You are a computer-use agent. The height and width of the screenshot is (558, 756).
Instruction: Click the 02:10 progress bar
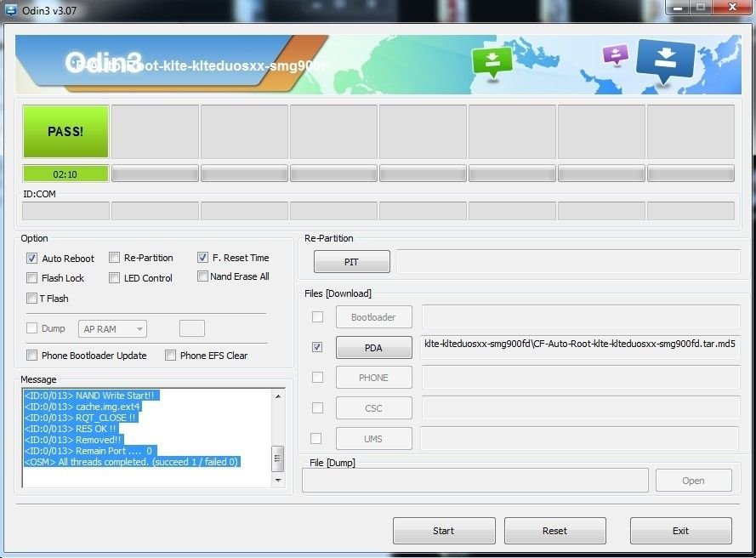(65, 174)
